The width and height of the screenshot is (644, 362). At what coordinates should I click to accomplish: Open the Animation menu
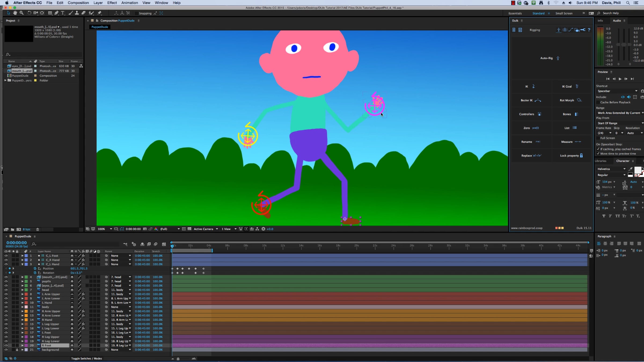pos(129,3)
